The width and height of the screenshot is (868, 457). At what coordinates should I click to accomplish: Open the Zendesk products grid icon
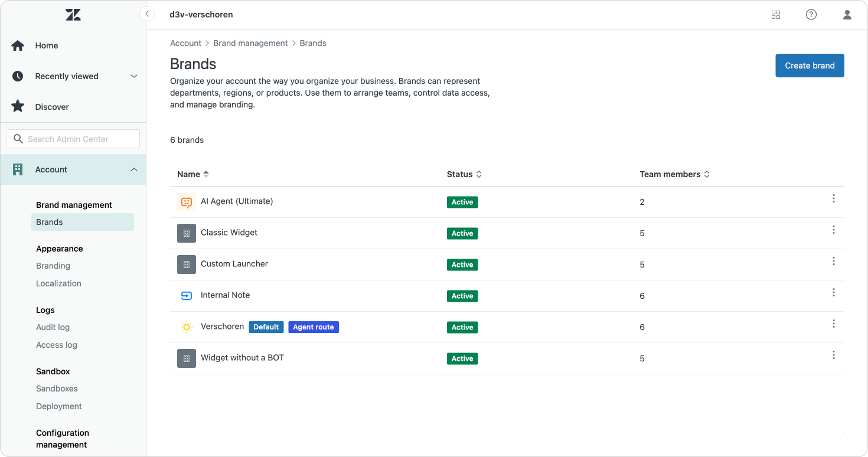(776, 15)
